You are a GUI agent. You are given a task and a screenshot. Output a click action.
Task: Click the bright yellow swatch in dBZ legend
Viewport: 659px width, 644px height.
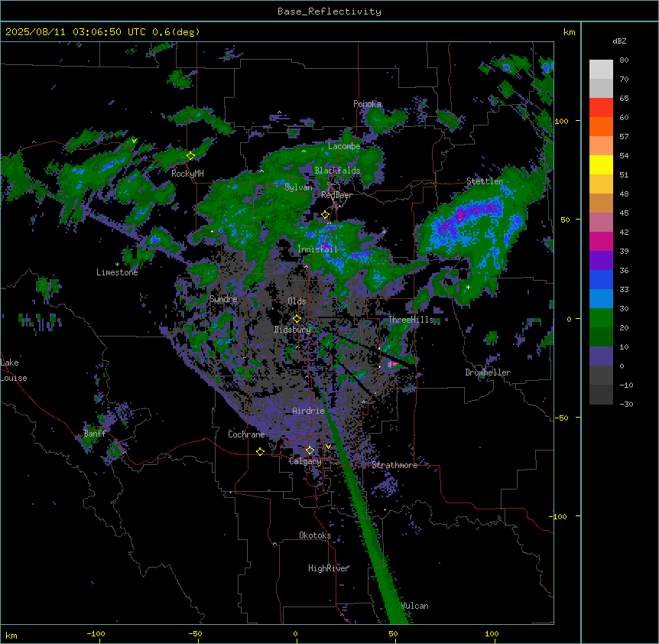click(601, 164)
